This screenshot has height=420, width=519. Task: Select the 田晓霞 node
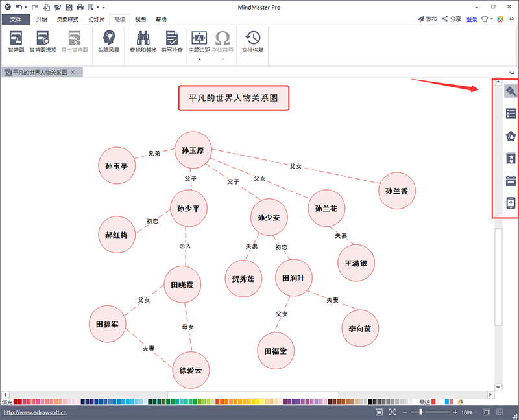click(182, 285)
